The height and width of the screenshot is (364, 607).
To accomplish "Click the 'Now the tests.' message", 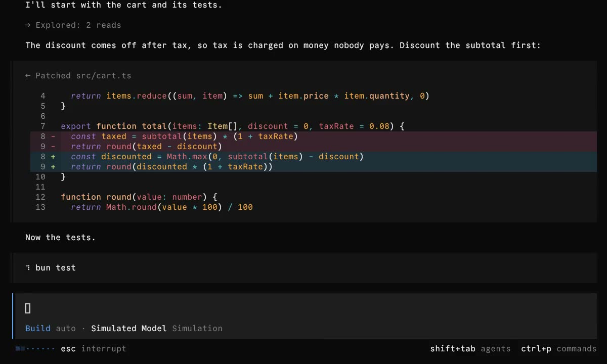I will point(61,237).
